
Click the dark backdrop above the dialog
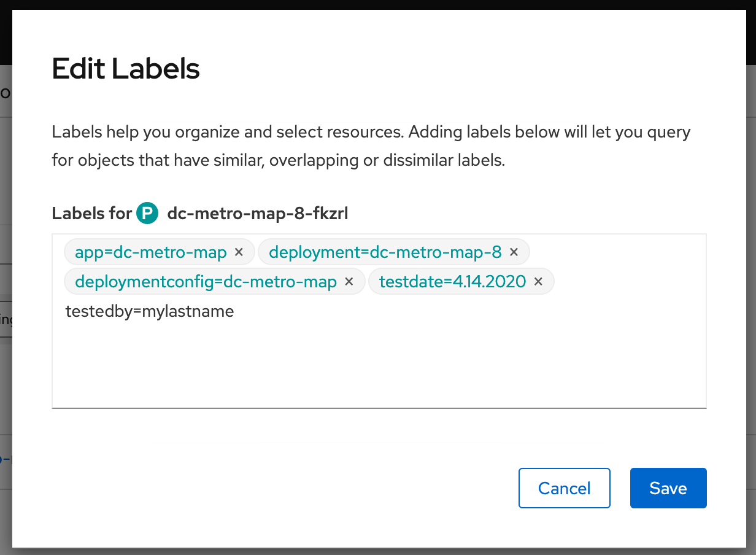378,4
